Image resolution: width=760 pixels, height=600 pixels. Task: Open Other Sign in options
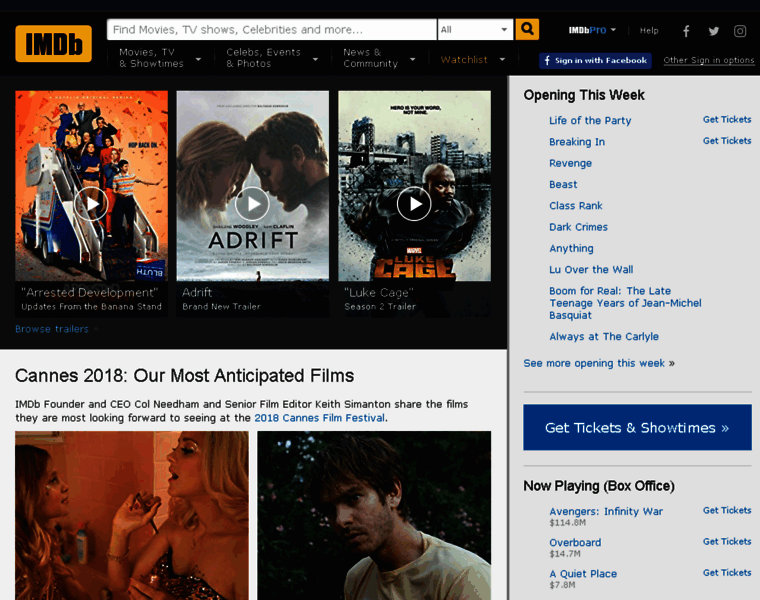coord(709,60)
